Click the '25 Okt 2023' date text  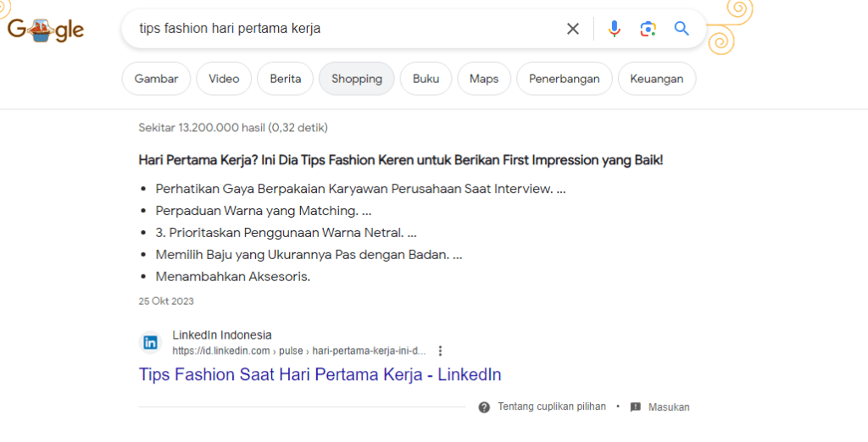click(166, 301)
